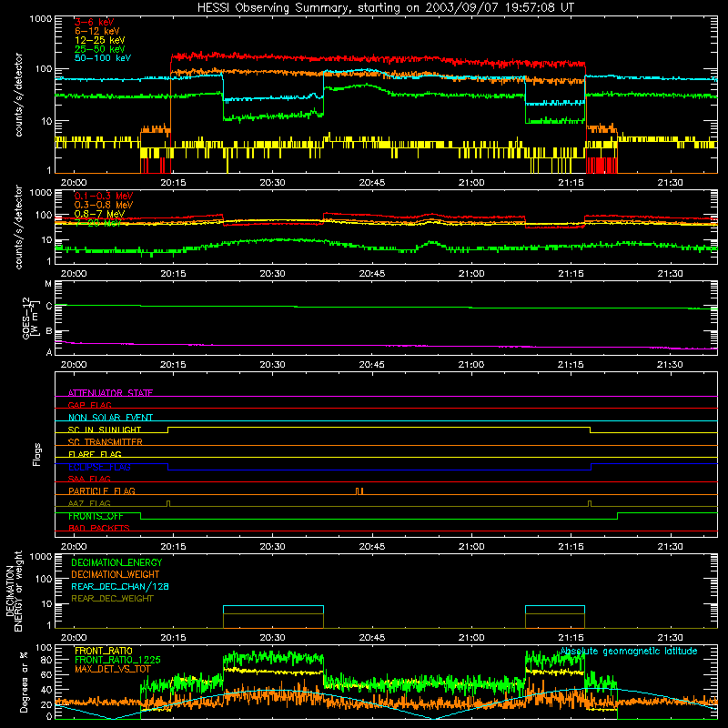Select the green 25-50 keV legend label
Viewport: 728px width, 728px height.
point(100,49)
